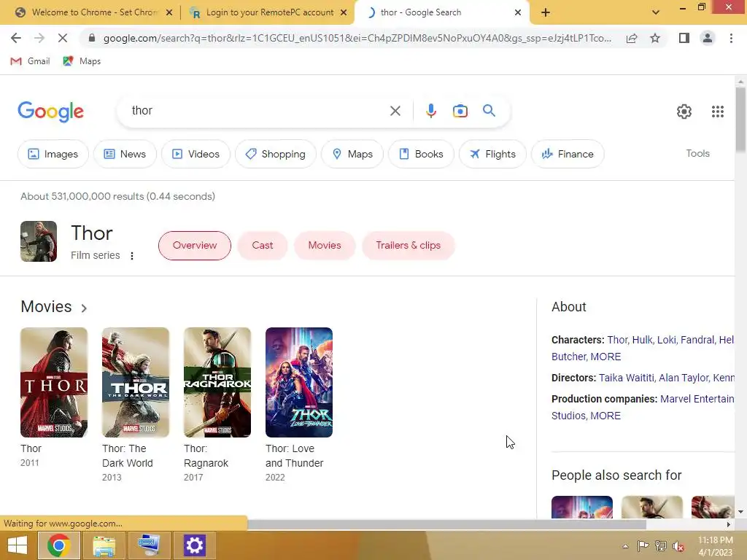Click the blue magnifier search button
Viewport: 747px width, 560px height.
coord(489,111)
